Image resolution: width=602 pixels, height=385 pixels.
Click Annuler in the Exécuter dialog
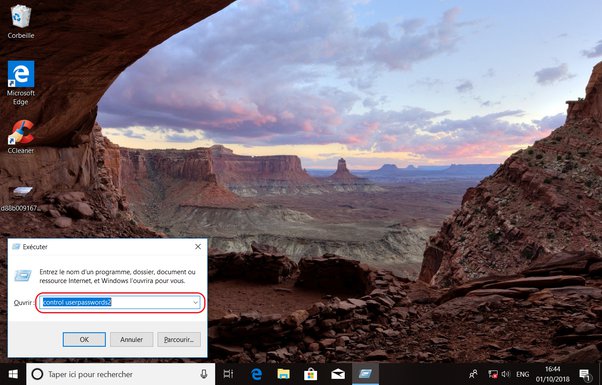(x=131, y=339)
